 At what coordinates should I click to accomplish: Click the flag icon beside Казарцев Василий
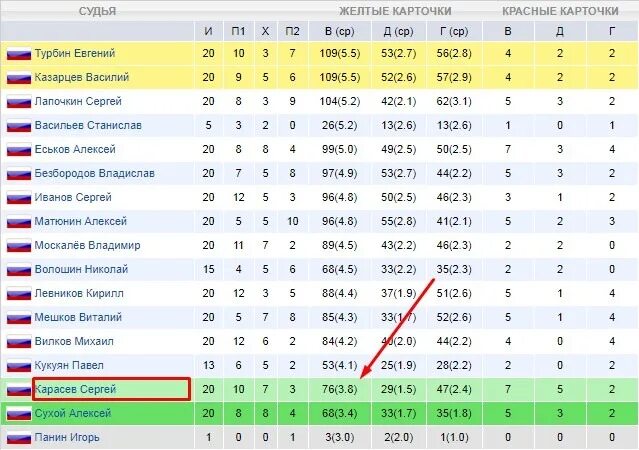pos(18,77)
